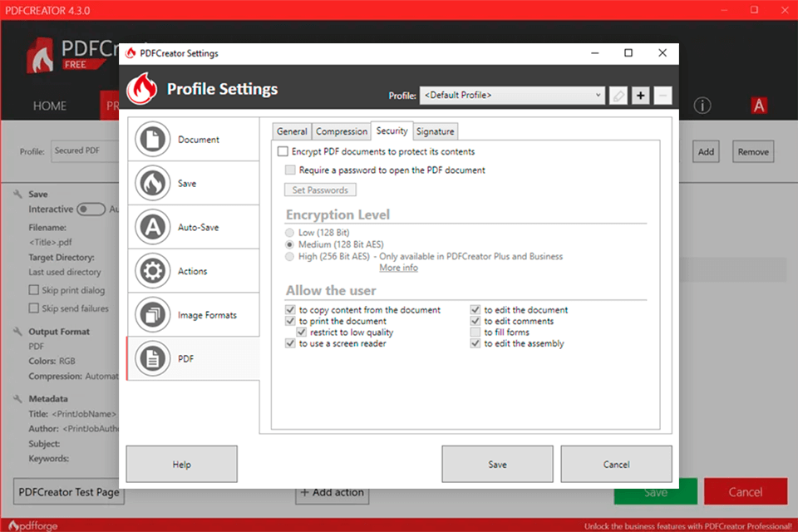The width and height of the screenshot is (798, 532).
Task: Uncheck allow copy content from document
Action: (x=290, y=309)
